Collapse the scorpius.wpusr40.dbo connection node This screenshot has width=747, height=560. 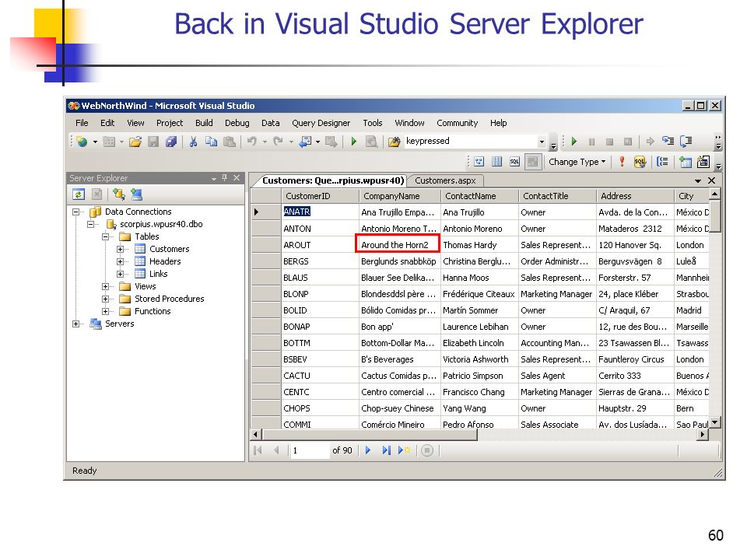(90, 224)
